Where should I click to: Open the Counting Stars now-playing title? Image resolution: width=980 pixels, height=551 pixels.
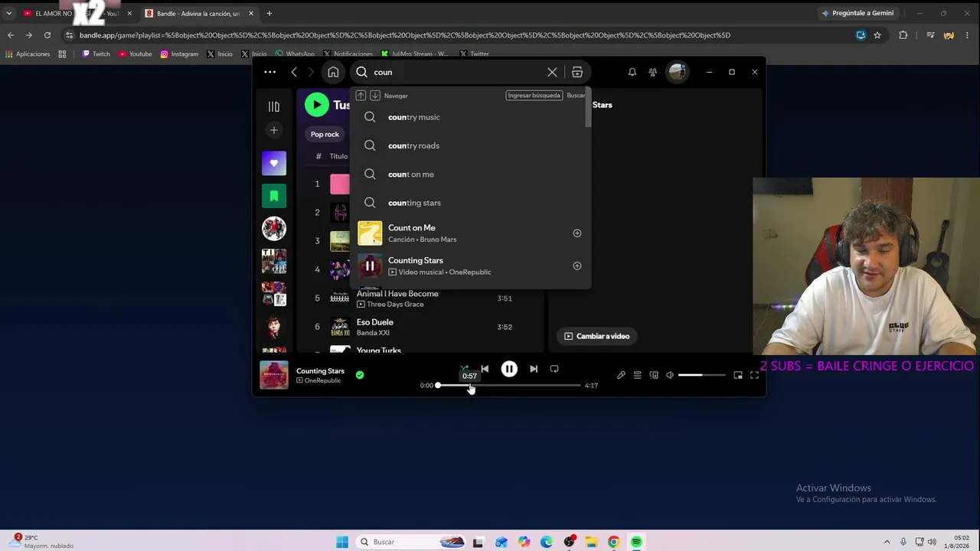tap(320, 371)
